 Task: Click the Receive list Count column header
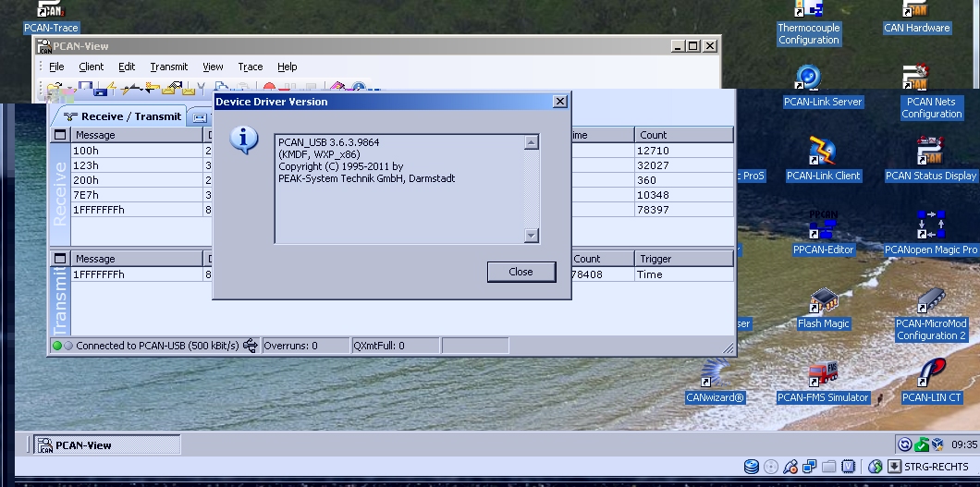[684, 135]
